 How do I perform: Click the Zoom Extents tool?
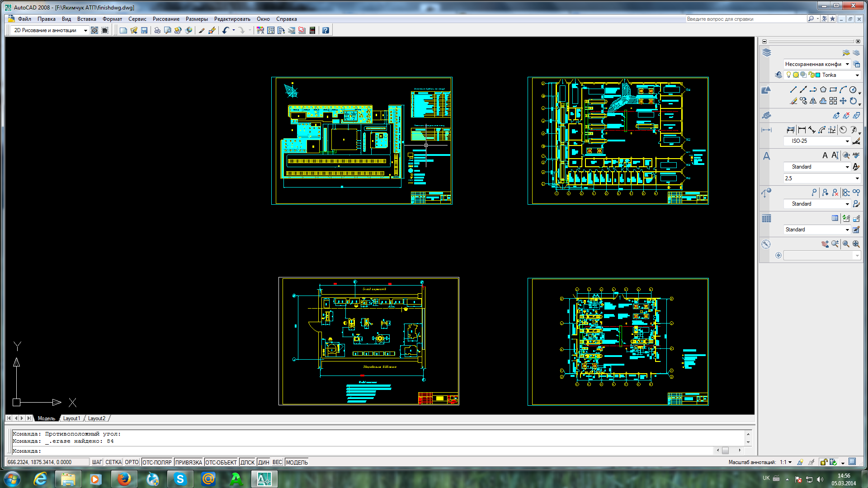856,244
